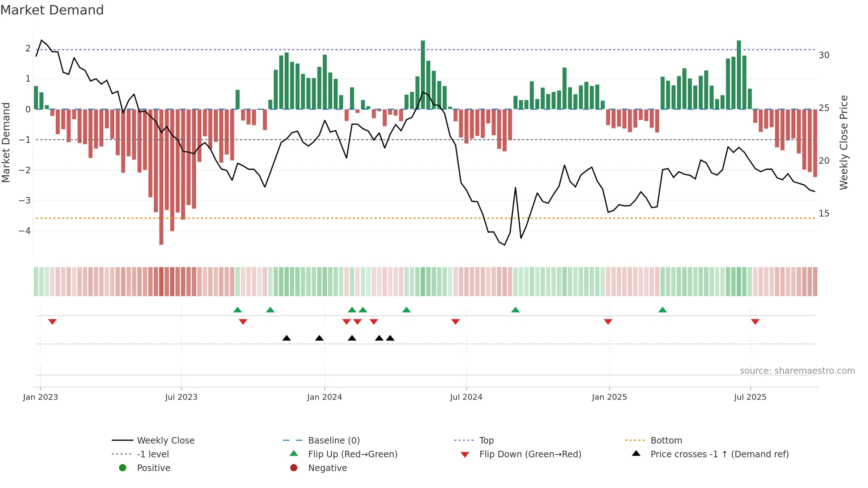The width and height of the screenshot is (868, 488).
Task: Toggle the Baseline (0) legend entry
Action: tap(322, 440)
